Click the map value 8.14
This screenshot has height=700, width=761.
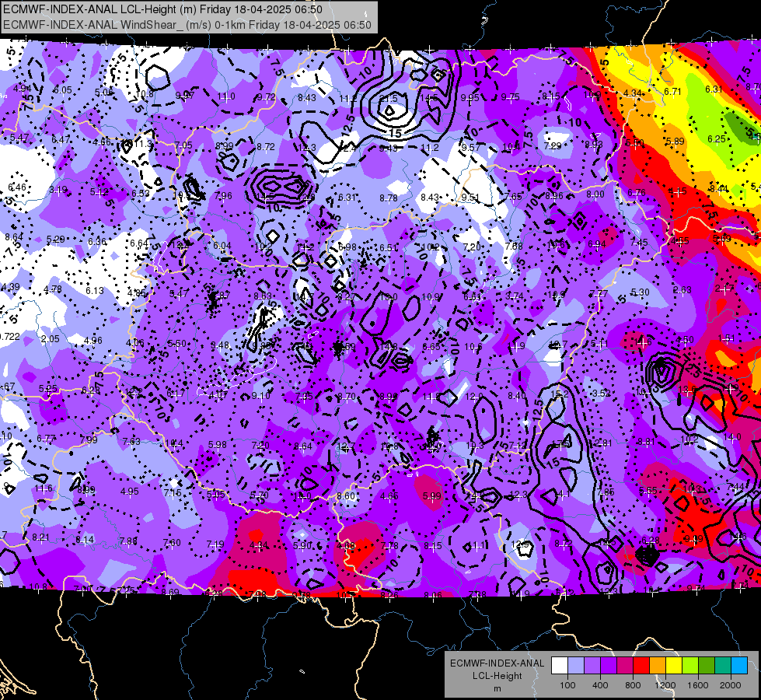pyautogui.click(x=85, y=540)
